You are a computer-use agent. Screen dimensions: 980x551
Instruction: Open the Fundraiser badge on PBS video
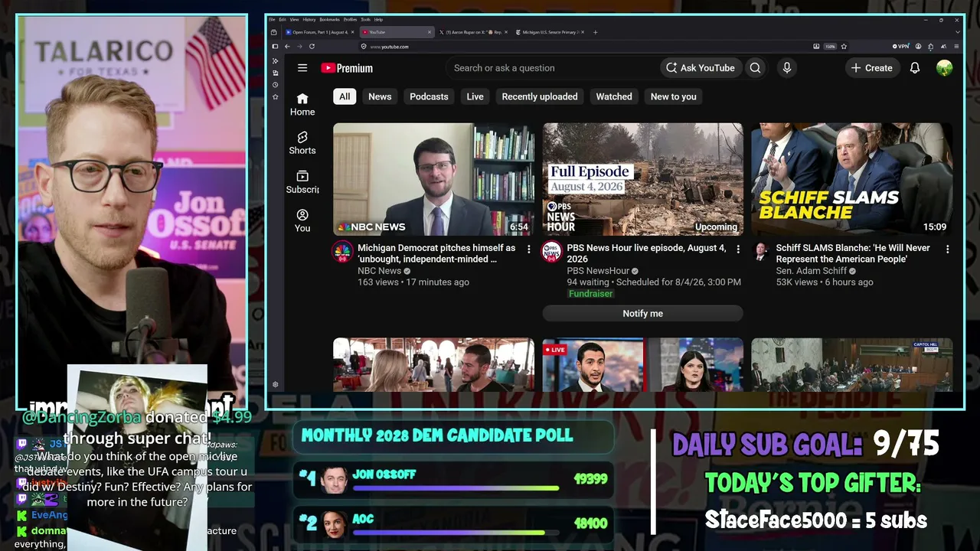click(x=590, y=293)
